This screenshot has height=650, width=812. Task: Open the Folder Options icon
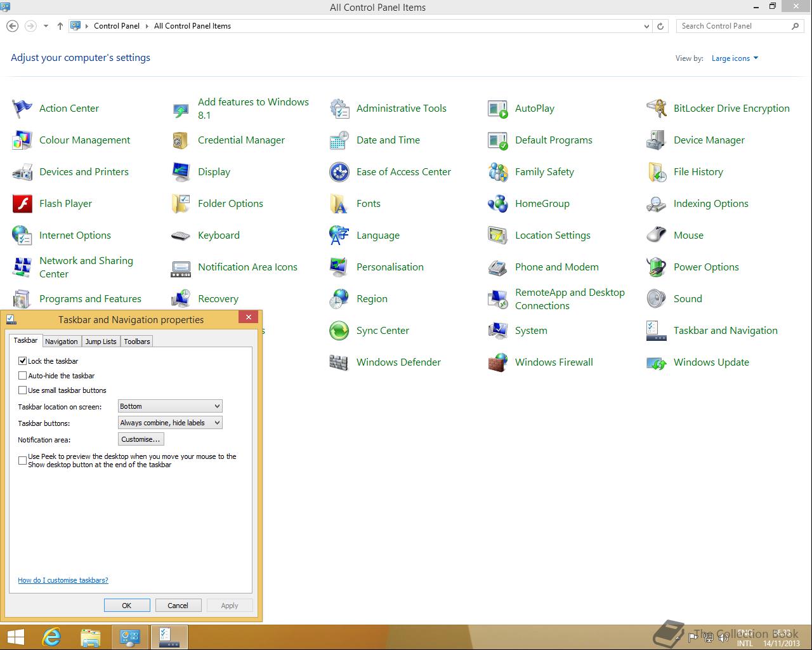(181, 204)
